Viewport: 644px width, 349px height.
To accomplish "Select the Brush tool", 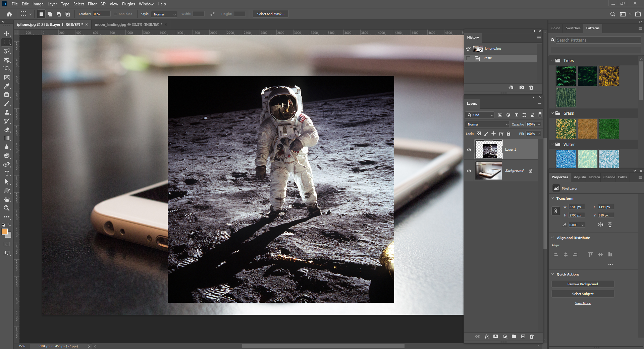I will tap(7, 104).
